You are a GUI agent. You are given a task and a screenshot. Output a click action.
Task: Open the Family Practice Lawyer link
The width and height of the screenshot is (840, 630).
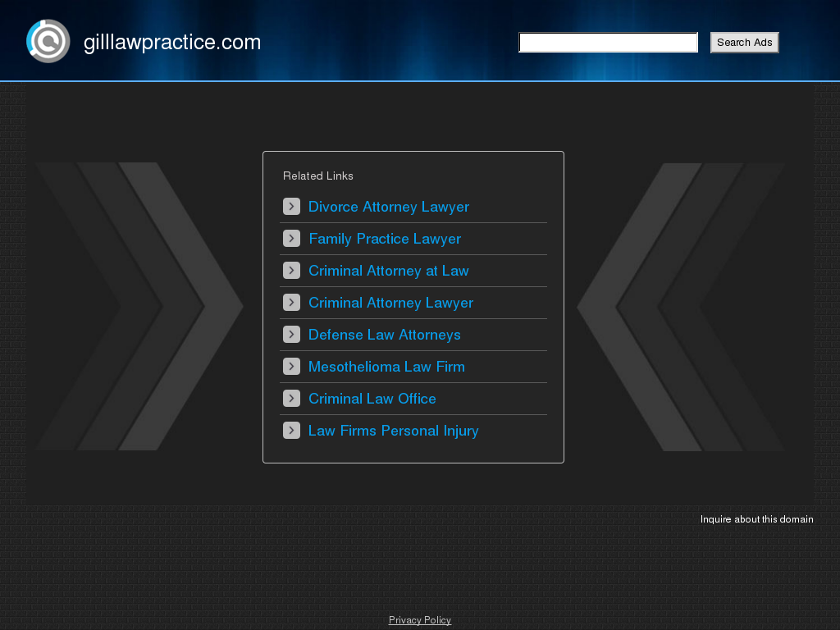coord(385,239)
